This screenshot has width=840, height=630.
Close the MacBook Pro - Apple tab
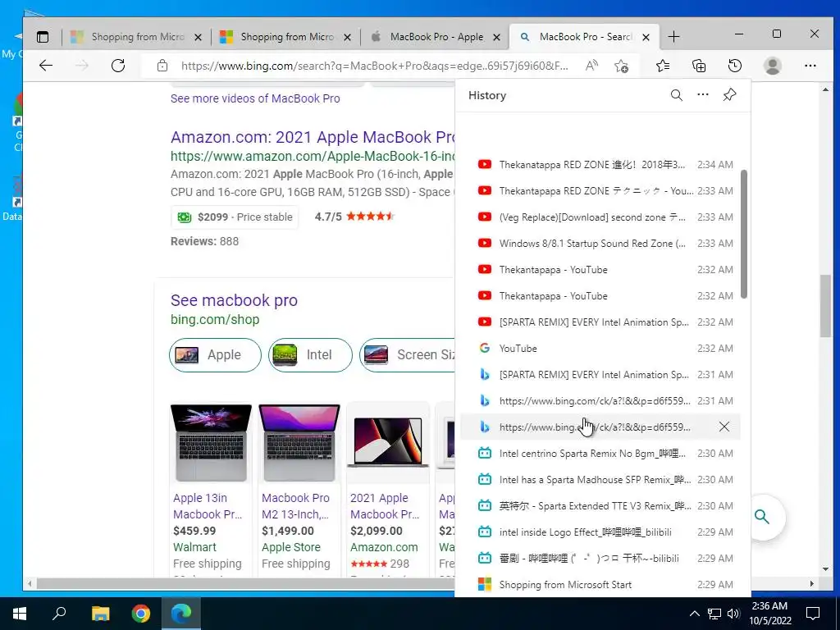point(496,38)
